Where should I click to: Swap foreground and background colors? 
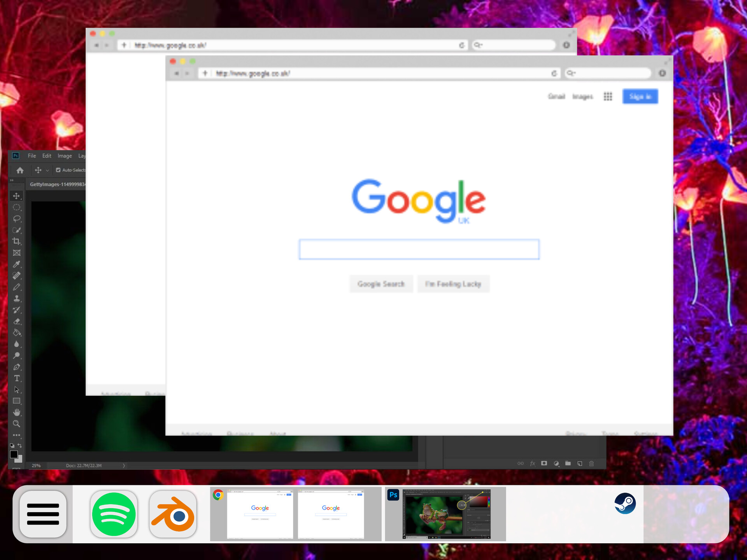click(19, 446)
